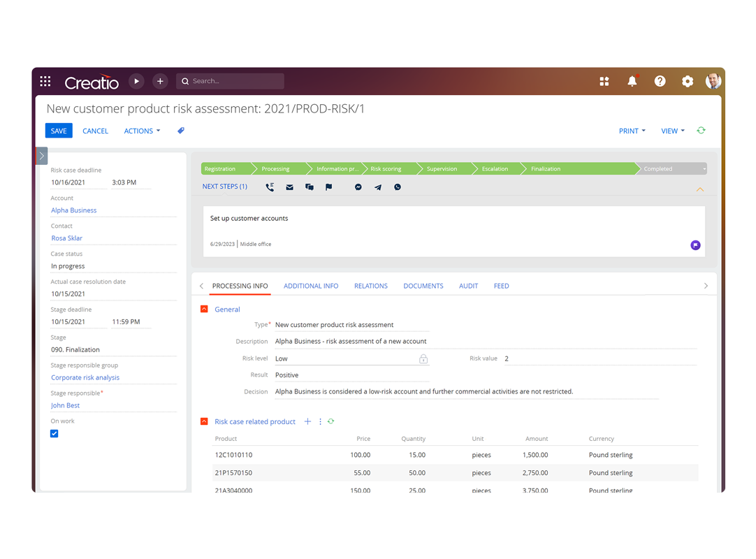The width and height of the screenshot is (756, 559).
Task: Open the email icon in the Next Steps bar
Action: coord(289,187)
